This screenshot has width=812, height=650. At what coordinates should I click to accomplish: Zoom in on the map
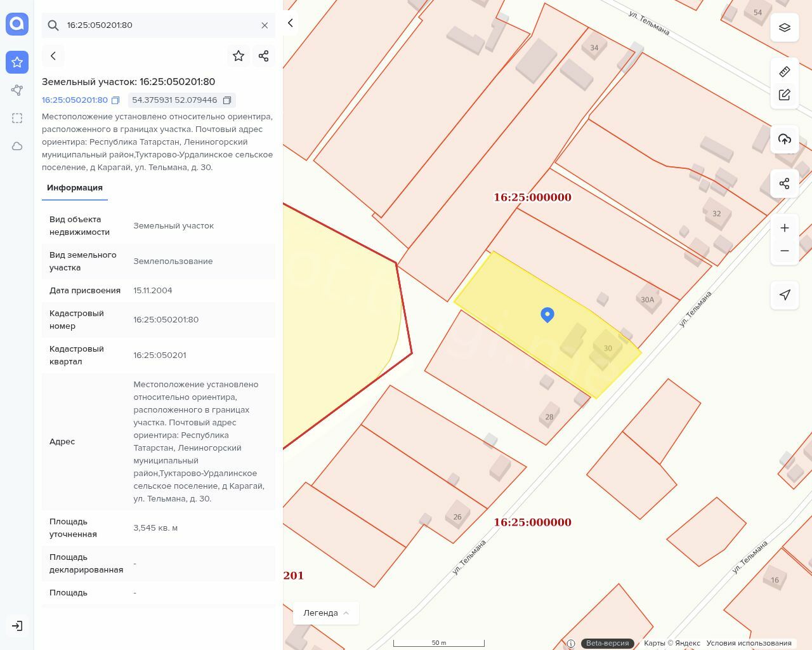pos(785,228)
